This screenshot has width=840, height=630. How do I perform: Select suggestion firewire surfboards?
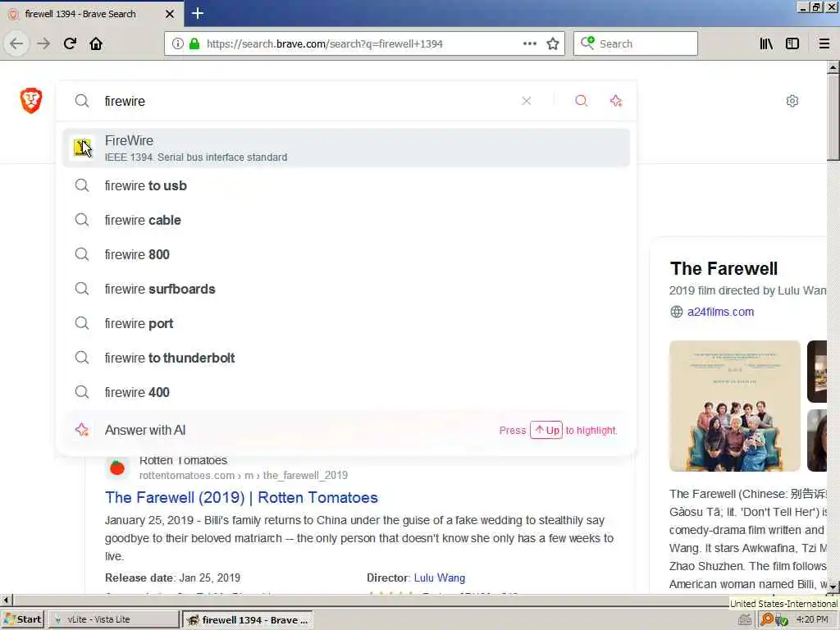coord(346,290)
